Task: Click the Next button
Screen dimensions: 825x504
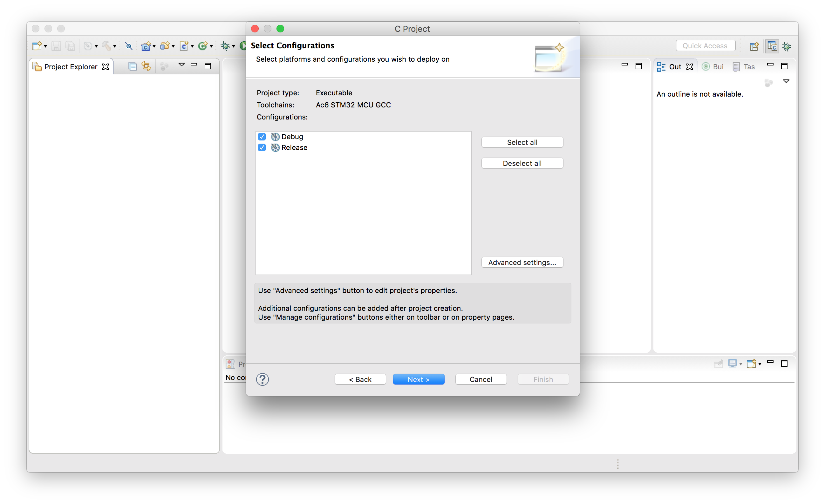Action: click(x=419, y=379)
